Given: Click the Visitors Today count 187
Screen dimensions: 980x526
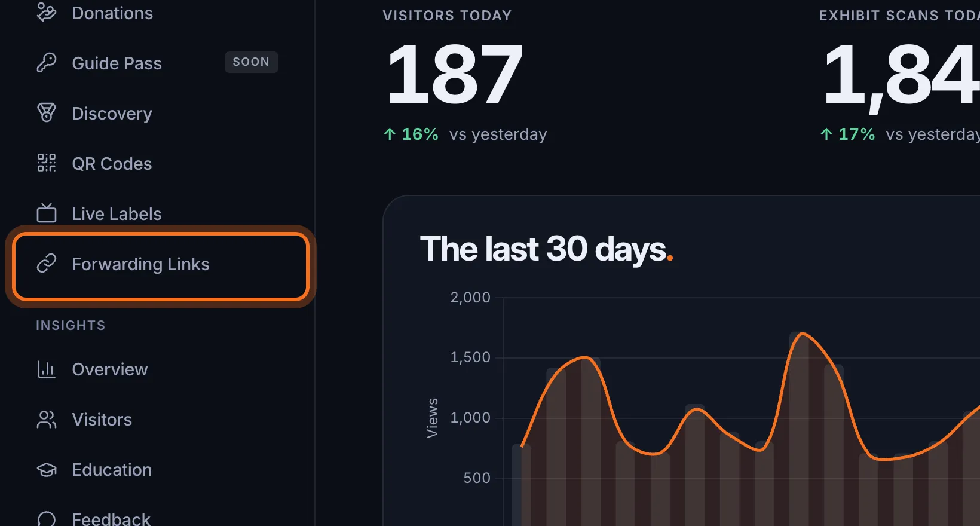Looking at the screenshot, I should tap(454, 75).
